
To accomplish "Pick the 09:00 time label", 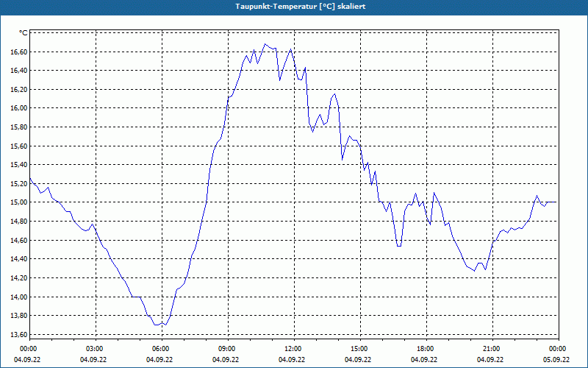I will [226, 349].
